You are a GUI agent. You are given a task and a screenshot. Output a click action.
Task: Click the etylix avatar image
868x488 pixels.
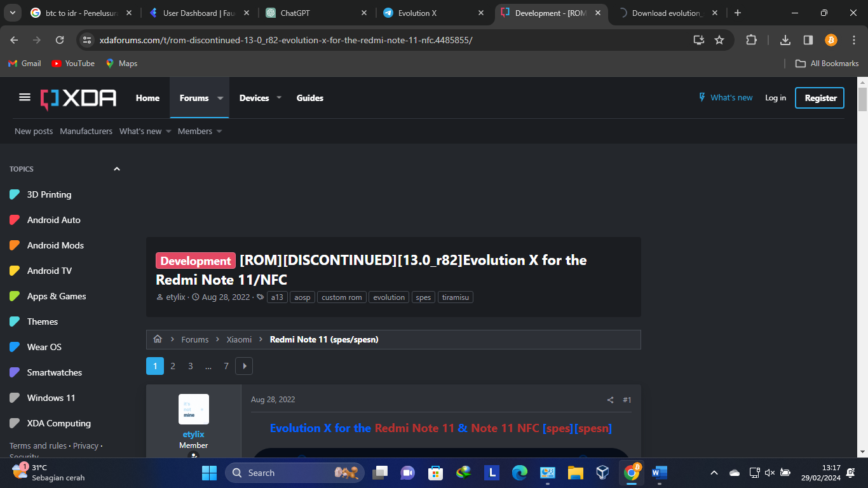(x=194, y=409)
